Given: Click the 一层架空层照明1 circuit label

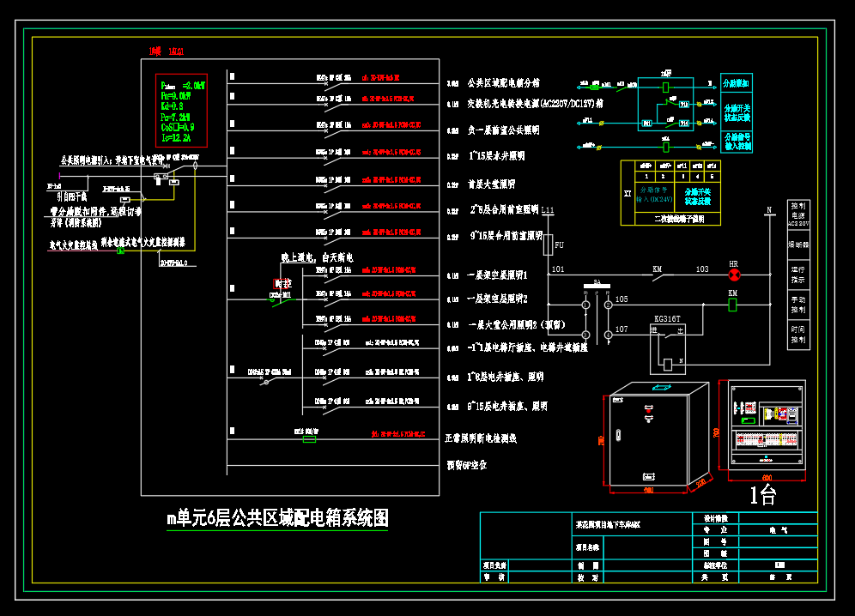Looking at the screenshot, I should point(497,275).
